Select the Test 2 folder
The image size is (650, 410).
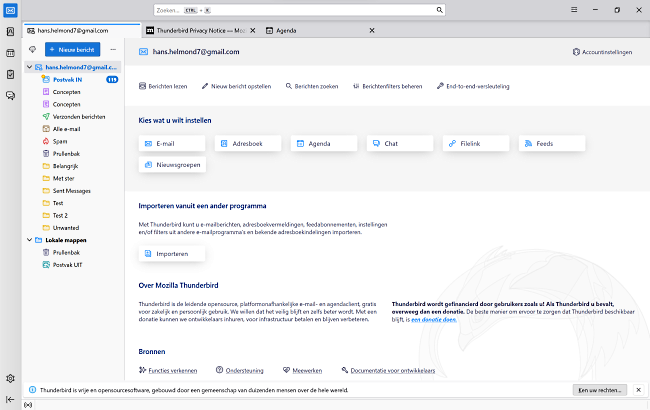73,215
